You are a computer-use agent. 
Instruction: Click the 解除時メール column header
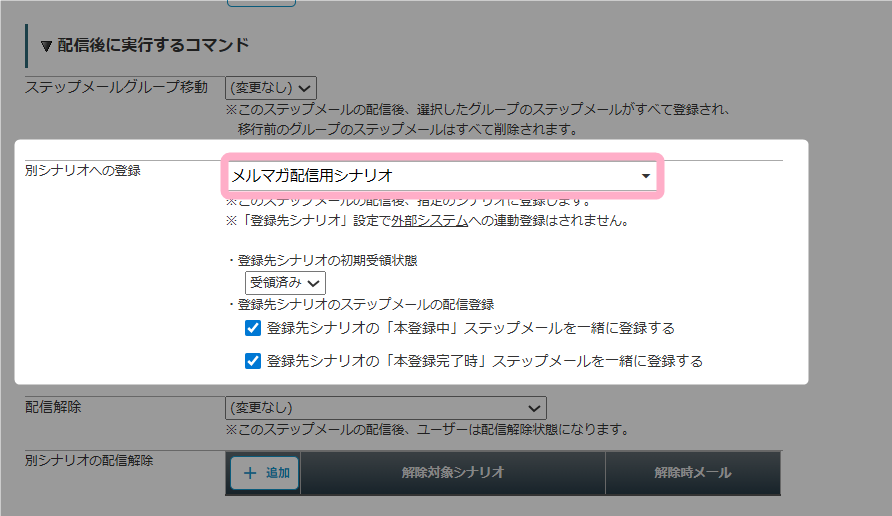pos(692,473)
